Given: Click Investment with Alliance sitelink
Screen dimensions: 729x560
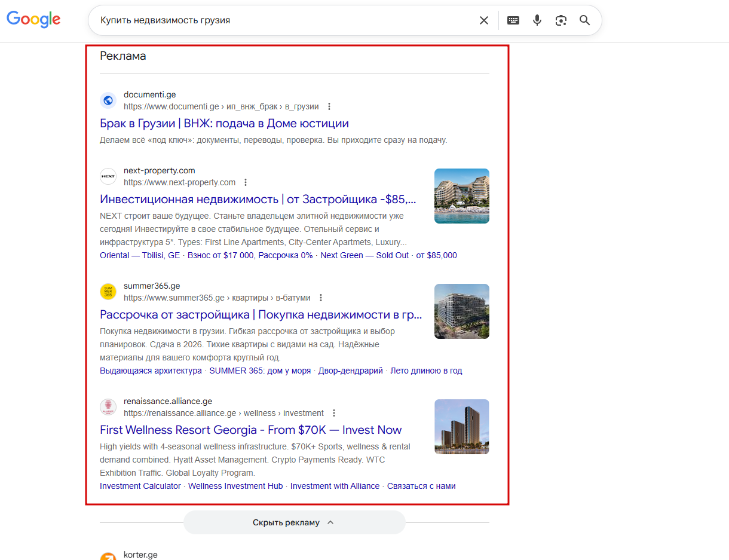Looking at the screenshot, I should point(335,486).
